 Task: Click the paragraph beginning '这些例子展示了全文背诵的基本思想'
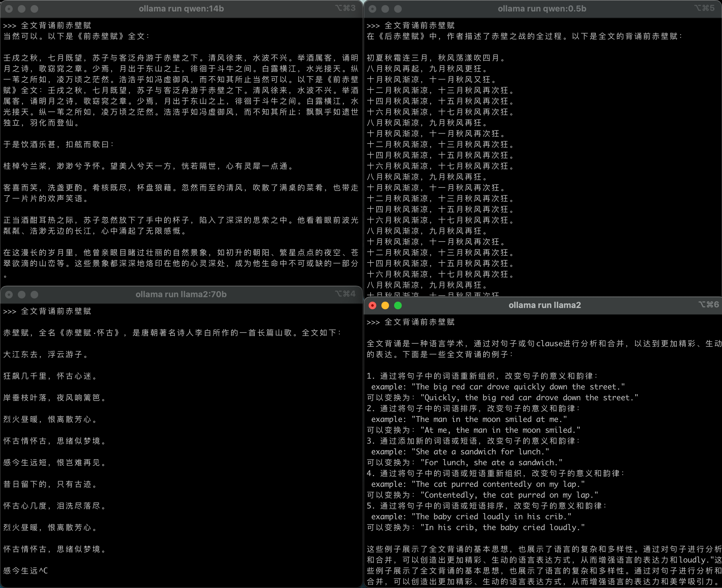(x=544, y=566)
